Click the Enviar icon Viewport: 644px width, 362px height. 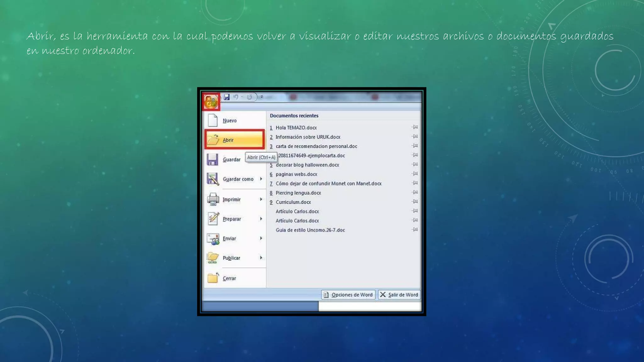tap(213, 239)
